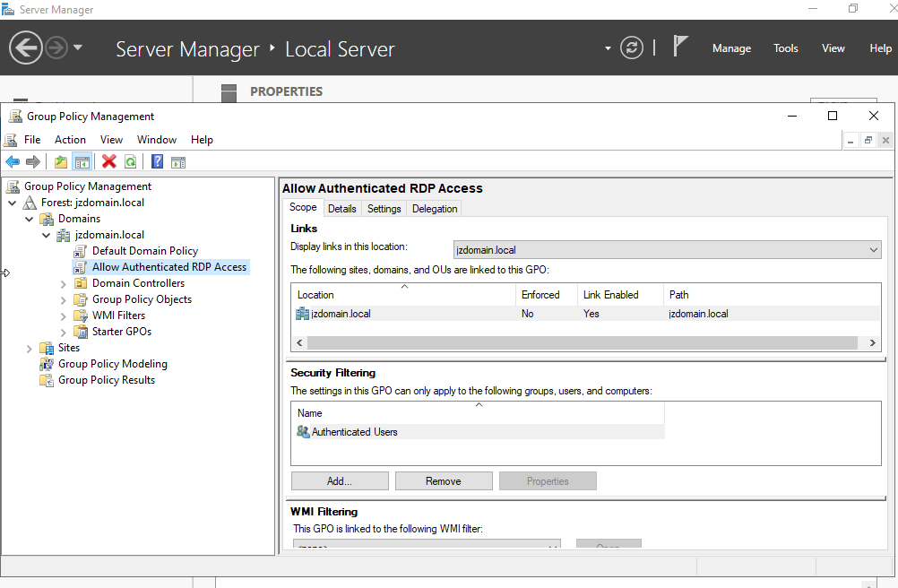Click the Server Manager refresh icon
Screen dimensions: 898x588
tap(631, 48)
